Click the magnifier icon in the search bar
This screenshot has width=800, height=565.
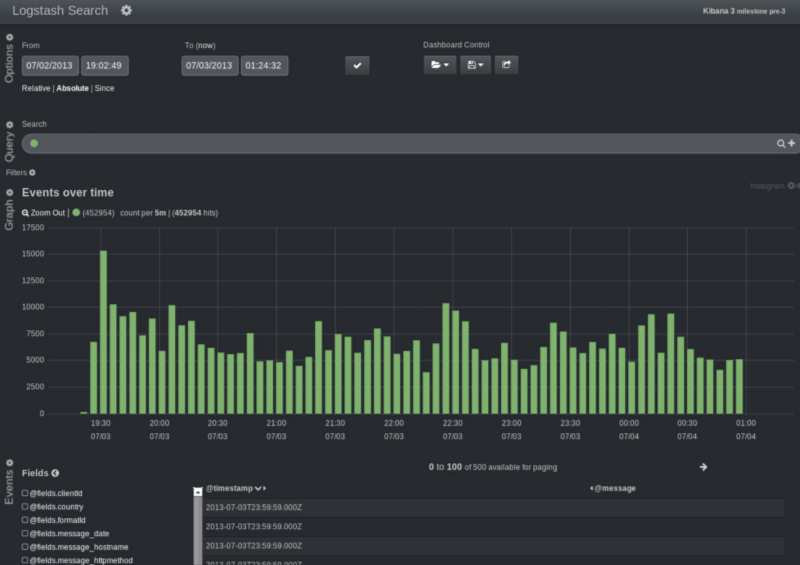781,144
